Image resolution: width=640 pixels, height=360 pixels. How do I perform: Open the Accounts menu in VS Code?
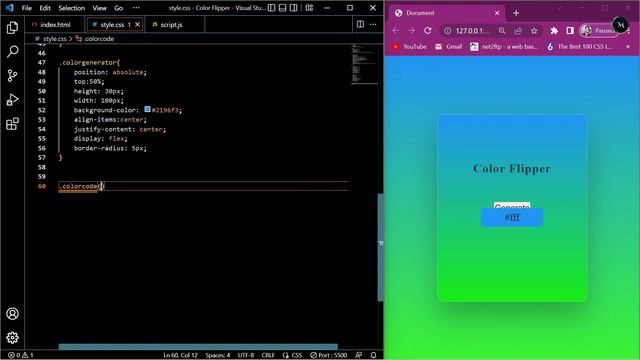(x=12, y=313)
